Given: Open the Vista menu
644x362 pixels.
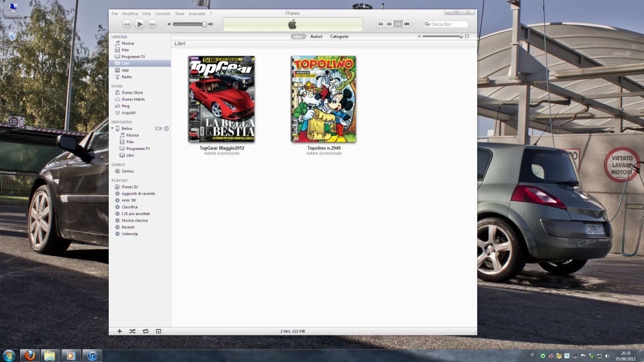Looking at the screenshot, I should coord(147,14).
